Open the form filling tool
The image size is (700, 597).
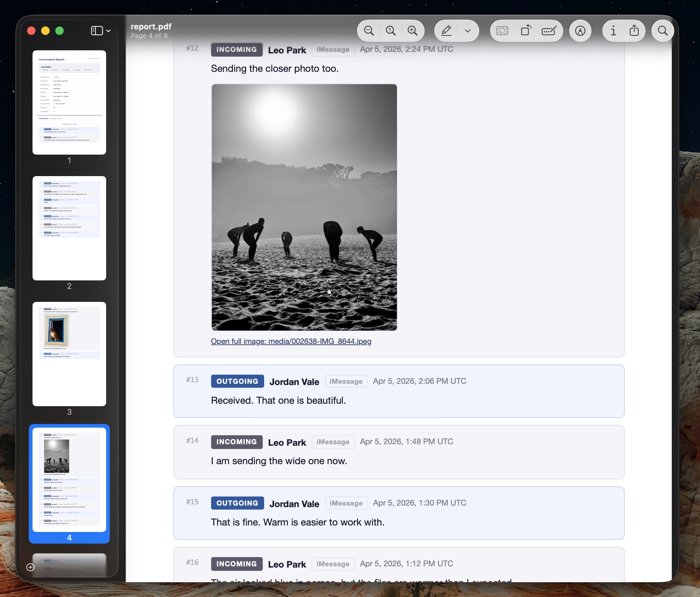click(x=549, y=31)
